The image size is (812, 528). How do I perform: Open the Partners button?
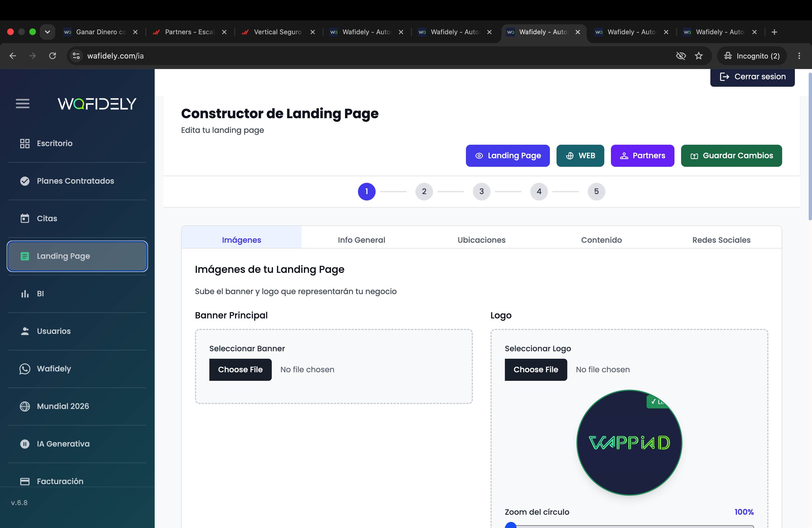pyautogui.click(x=642, y=155)
